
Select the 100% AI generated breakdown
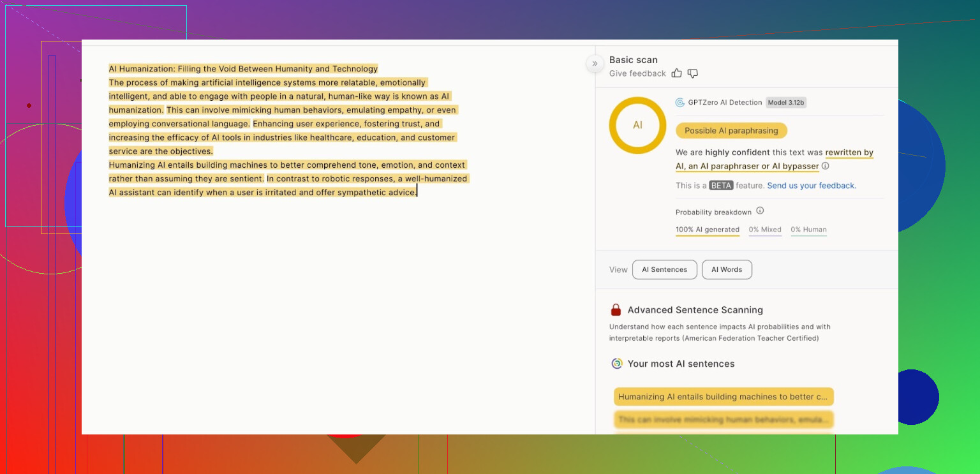(708, 230)
